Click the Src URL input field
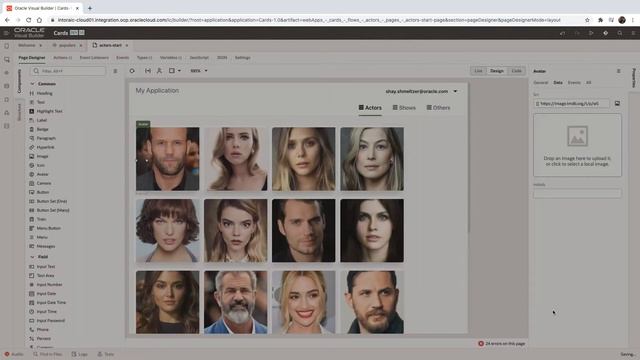This screenshot has height=360, width=640. 571,104
